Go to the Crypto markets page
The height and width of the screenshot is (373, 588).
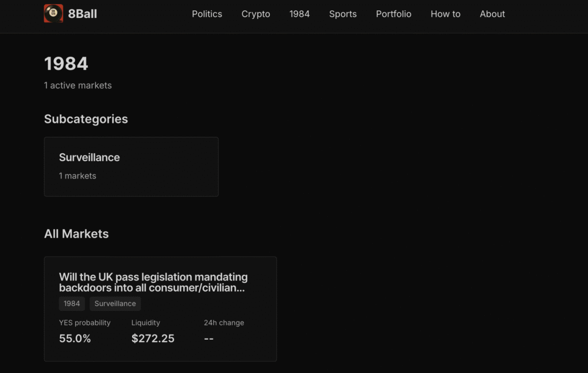coord(256,14)
